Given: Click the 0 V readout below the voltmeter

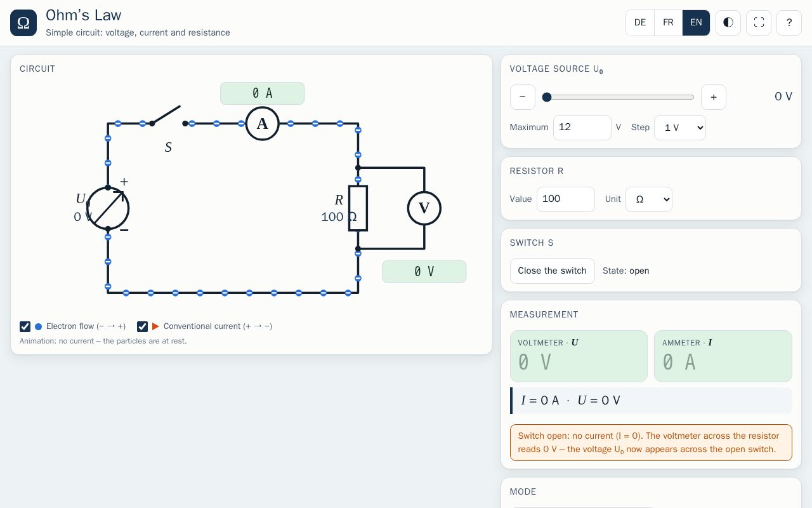Looking at the screenshot, I should click(x=424, y=272).
